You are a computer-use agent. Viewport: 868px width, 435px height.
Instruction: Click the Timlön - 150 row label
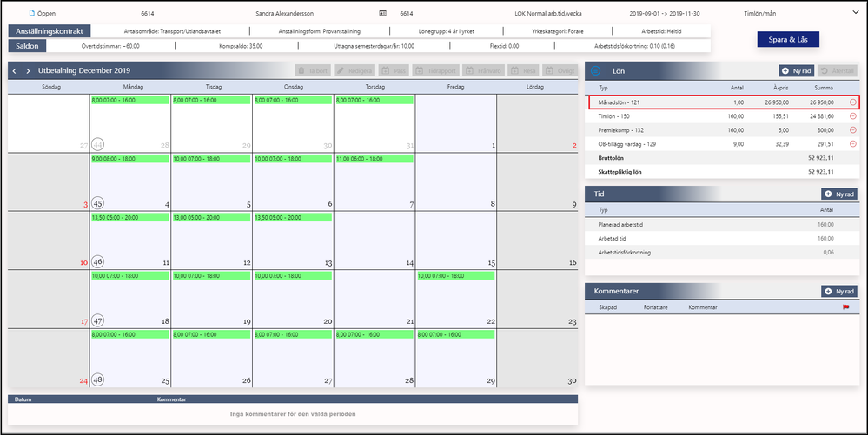(x=614, y=116)
